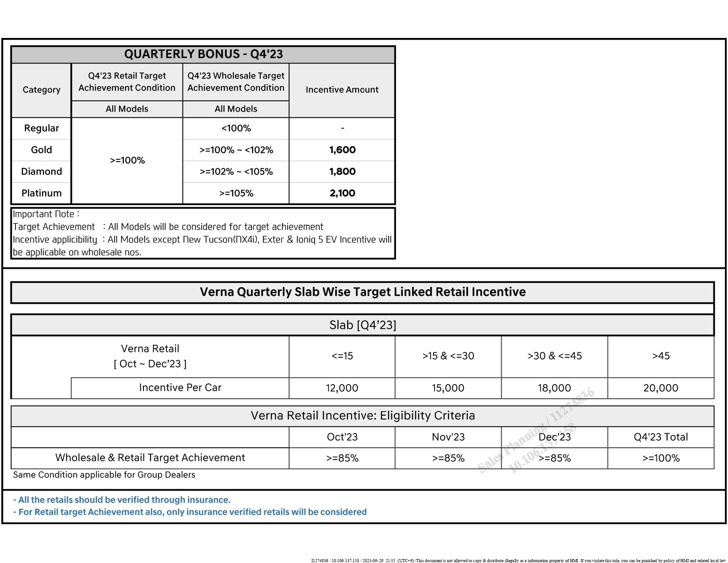Click the '15,000' incentive value
The width and height of the screenshot is (728, 563).
(448, 388)
